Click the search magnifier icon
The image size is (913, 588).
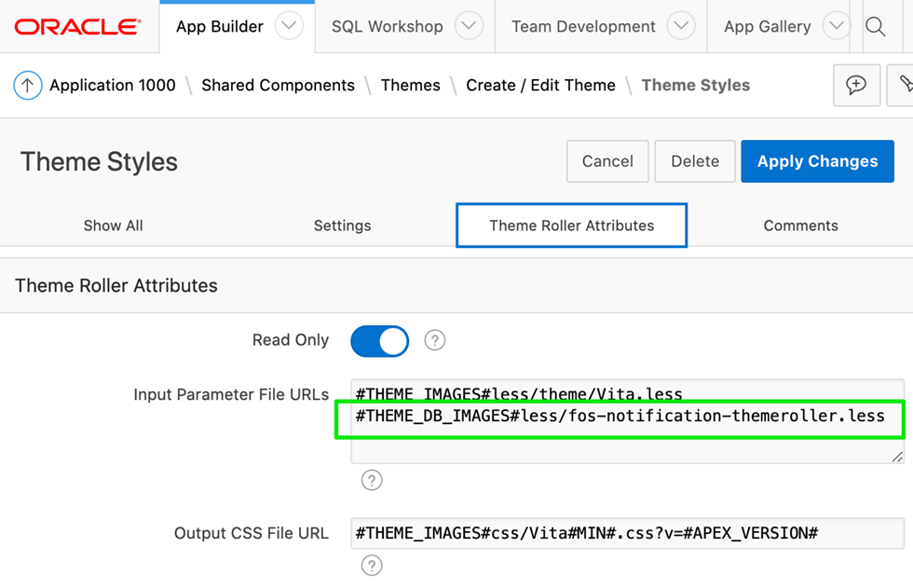(x=876, y=26)
